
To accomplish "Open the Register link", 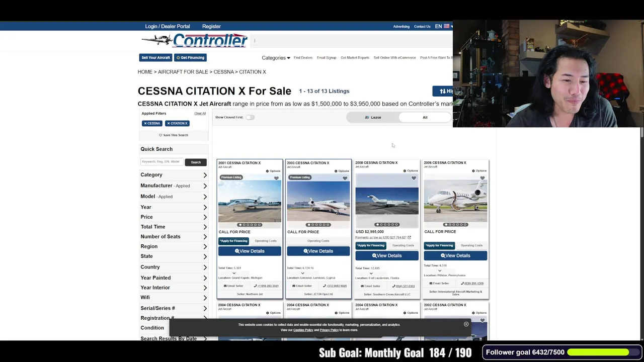I will tap(211, 26).
